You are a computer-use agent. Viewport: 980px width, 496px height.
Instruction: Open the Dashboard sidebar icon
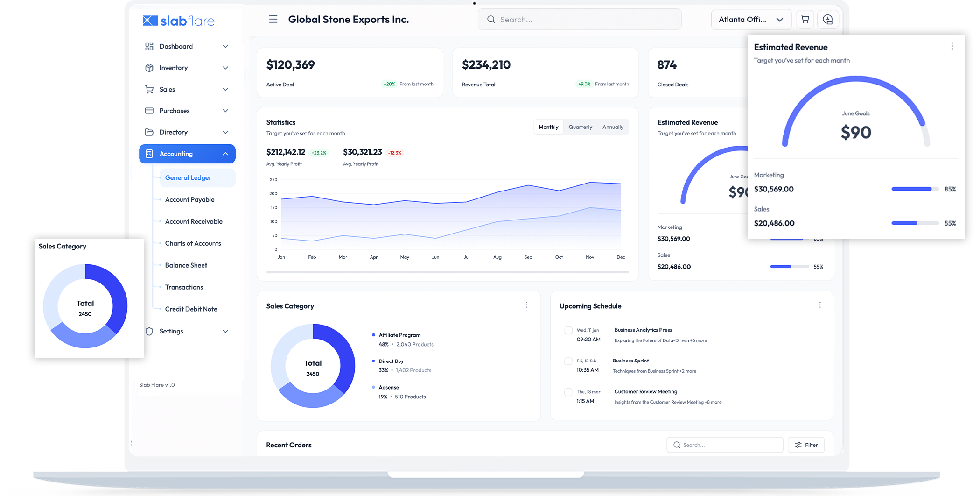[149, 46]
